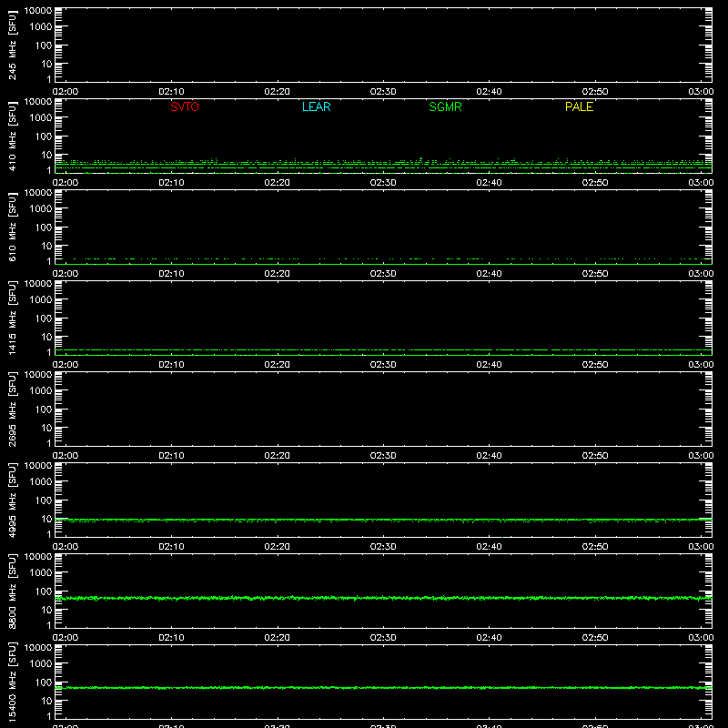Screen dimensions: 728x728
Task: Click the red SVTO station label
Action: (x=185, y=106)
